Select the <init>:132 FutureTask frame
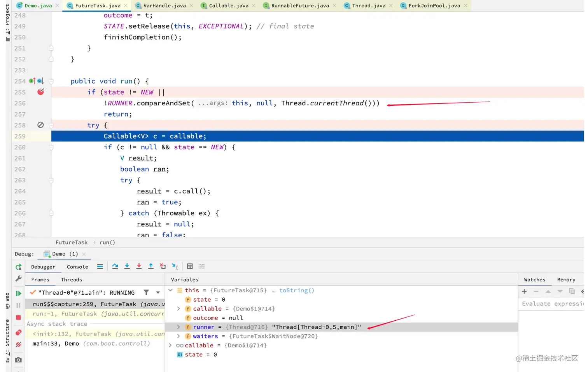 [95, 334]
